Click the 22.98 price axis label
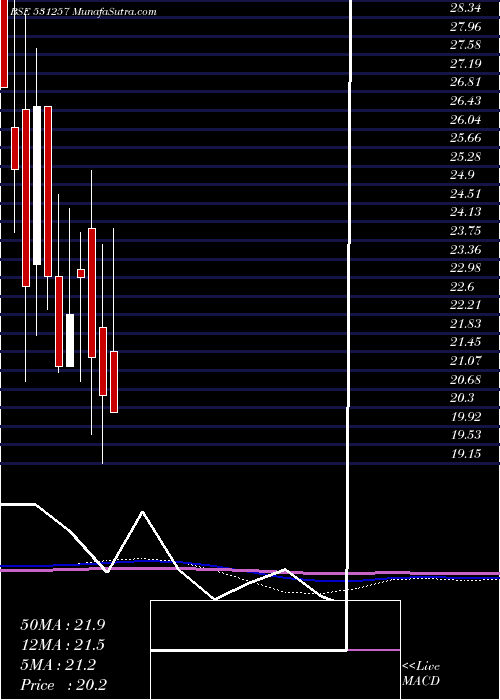This screenshot has width=500, height=700. pos(465,268)
